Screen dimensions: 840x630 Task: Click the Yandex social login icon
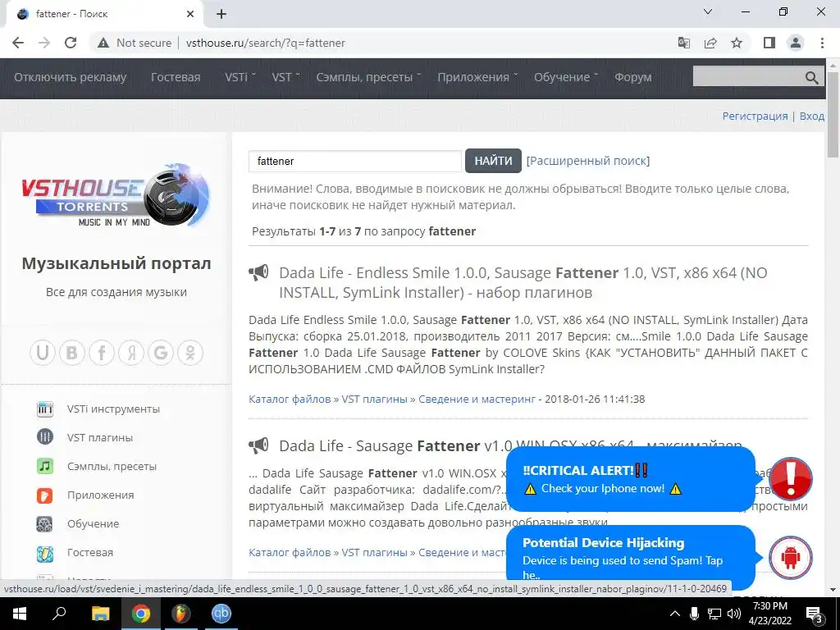[x=131, y=353]
